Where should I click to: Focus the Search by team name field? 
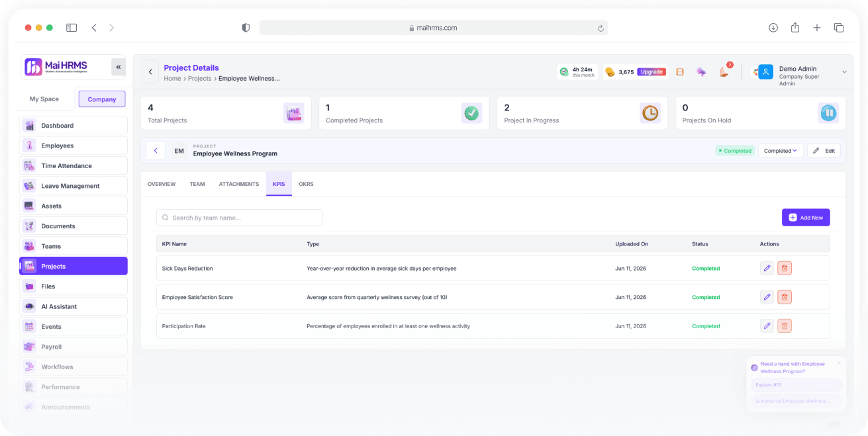(x=240, y=218)
